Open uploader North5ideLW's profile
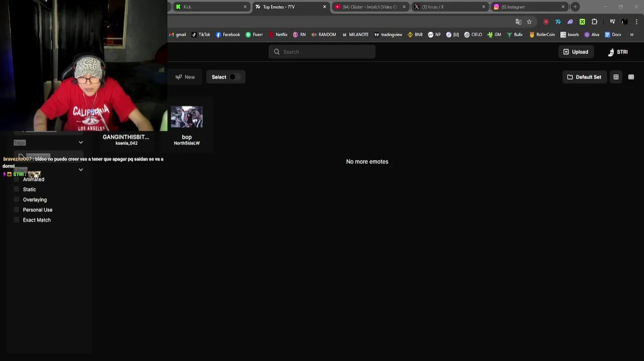Image resolution: width=644 pixels, height=361 pixels. tap(187, 143)
